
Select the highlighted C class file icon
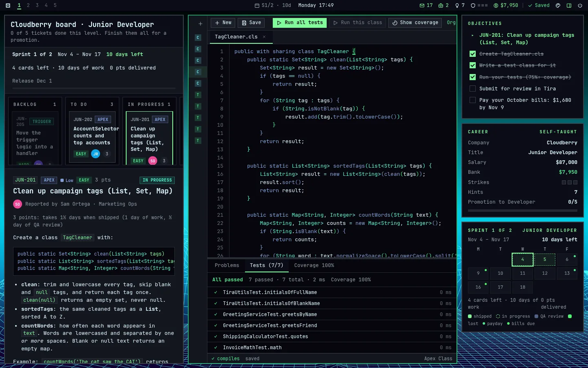198,72
